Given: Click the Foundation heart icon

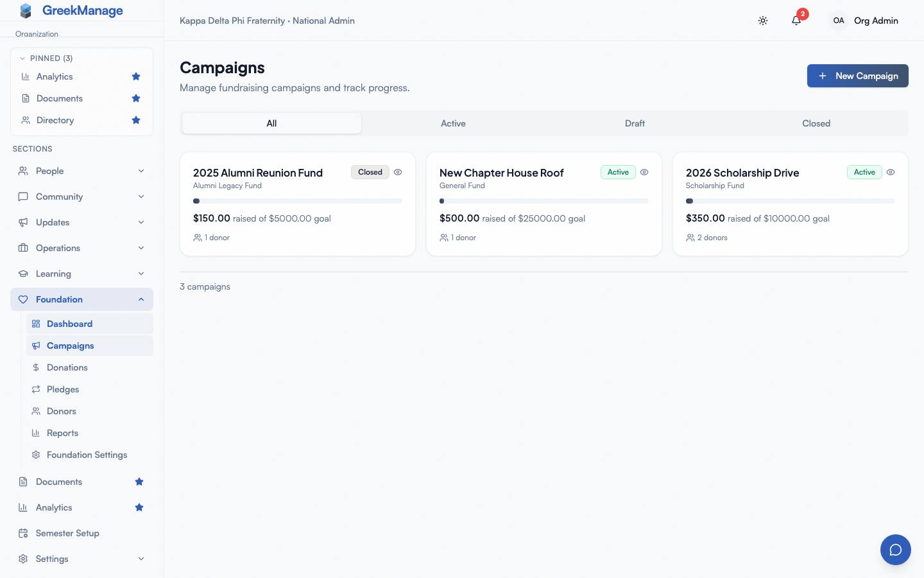Looking at the screenshot, I should [23, 299].
